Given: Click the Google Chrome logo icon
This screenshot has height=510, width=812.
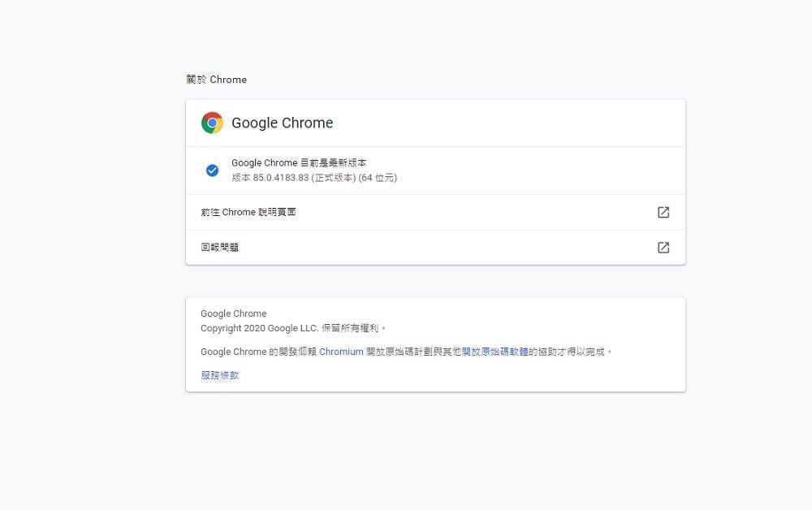Looking at the screenshot, I should pyautogui.click(x=212, y=123).
